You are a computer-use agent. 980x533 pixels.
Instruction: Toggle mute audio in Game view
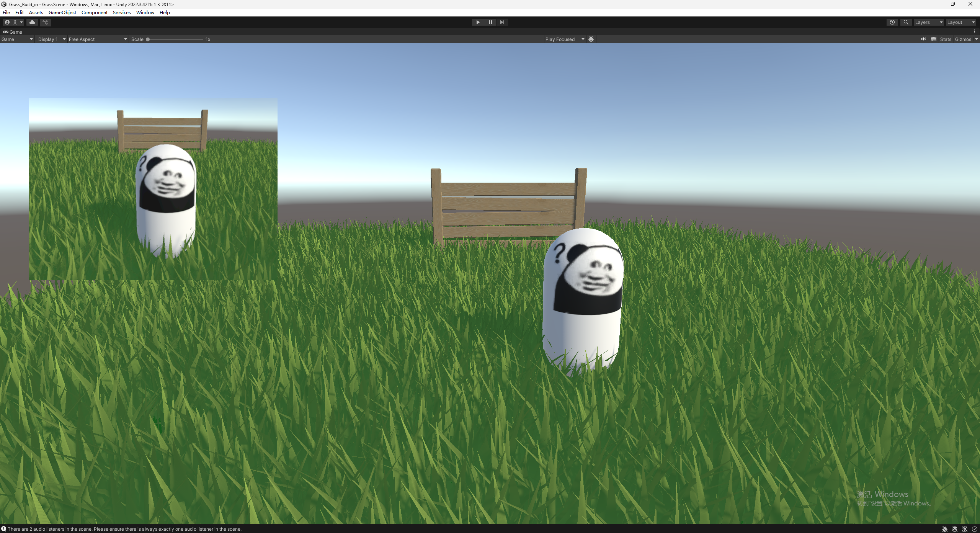pos(924,39)
